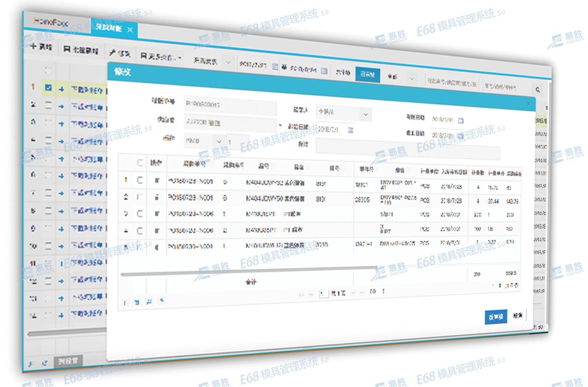Tick checkbox in dialog table row 4

pyautogui.click(x=140, y=231)
